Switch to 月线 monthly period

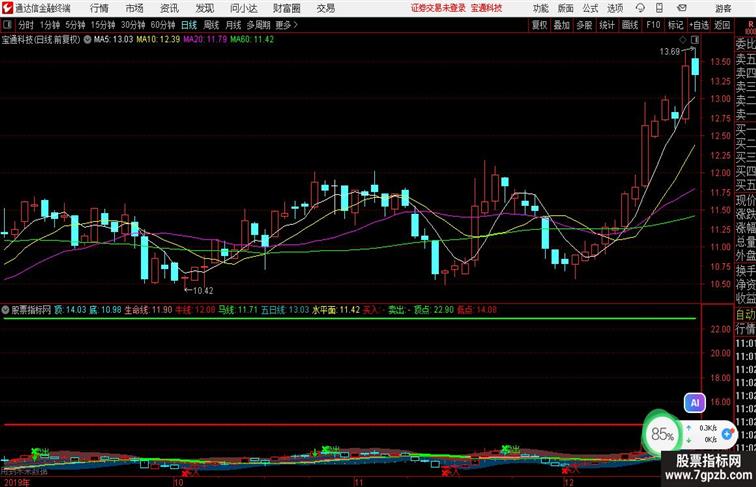[233, 25]
